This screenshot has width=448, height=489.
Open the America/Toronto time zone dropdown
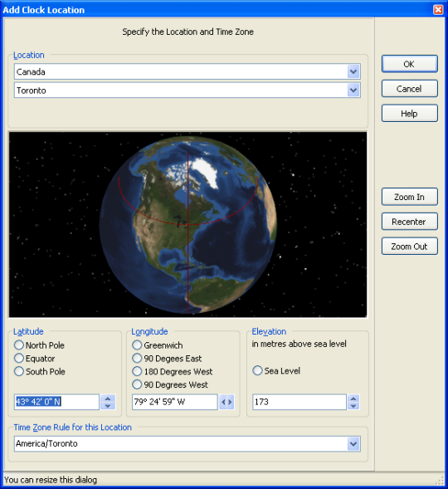353,444
